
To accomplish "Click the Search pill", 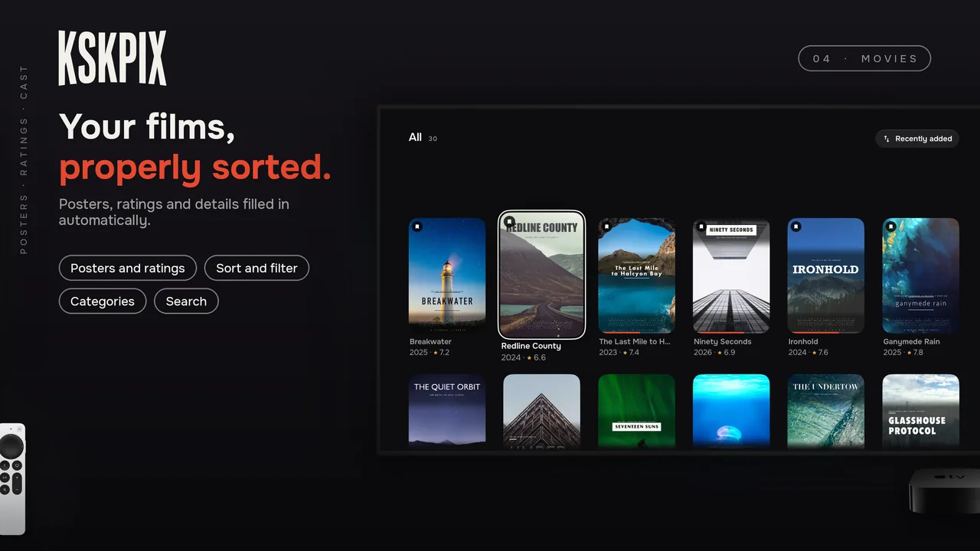I will (186, 301).
